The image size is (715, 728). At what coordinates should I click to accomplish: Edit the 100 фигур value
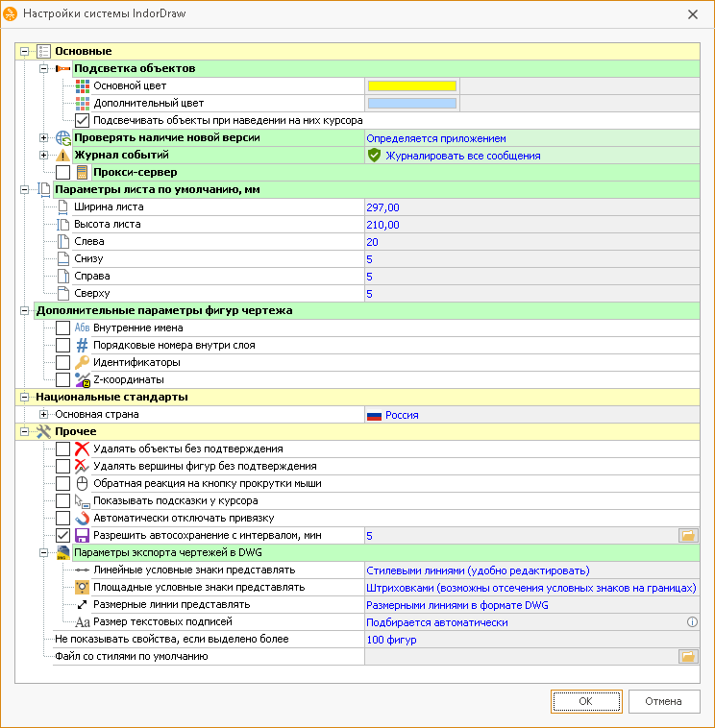click(x=532, y=640)
